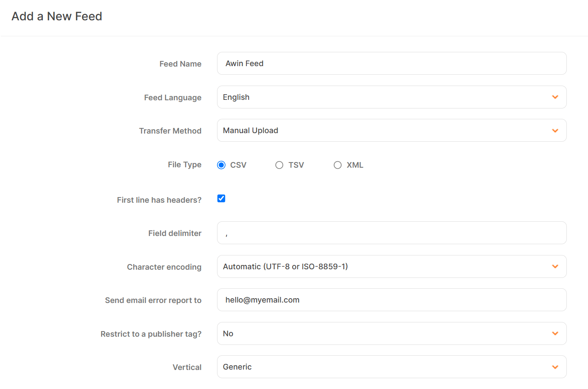Click the First line has headers label
Viewport: 588px width, 389px height.
pos(159,200)
